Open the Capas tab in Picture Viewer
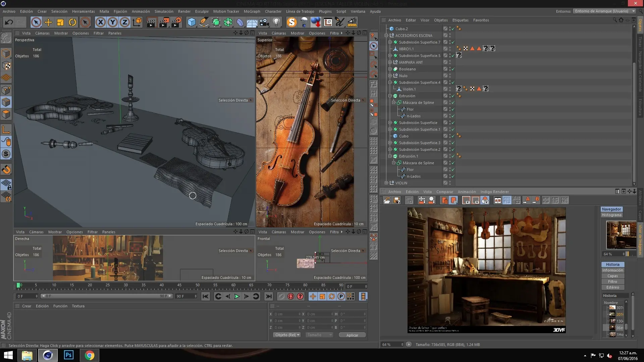 point(612,276)
